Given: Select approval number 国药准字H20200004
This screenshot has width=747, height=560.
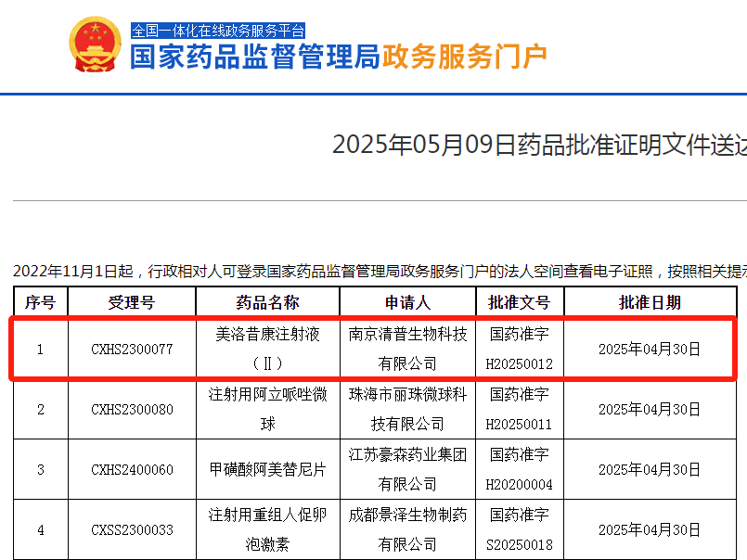Looking at the screenshot, I should click(x=520, y=469).
